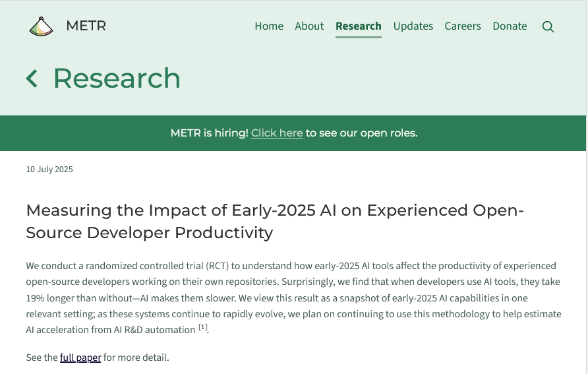Click the '10 July 2025' date text
This screenshot has width=588, height=374.
tap(49, 169)
